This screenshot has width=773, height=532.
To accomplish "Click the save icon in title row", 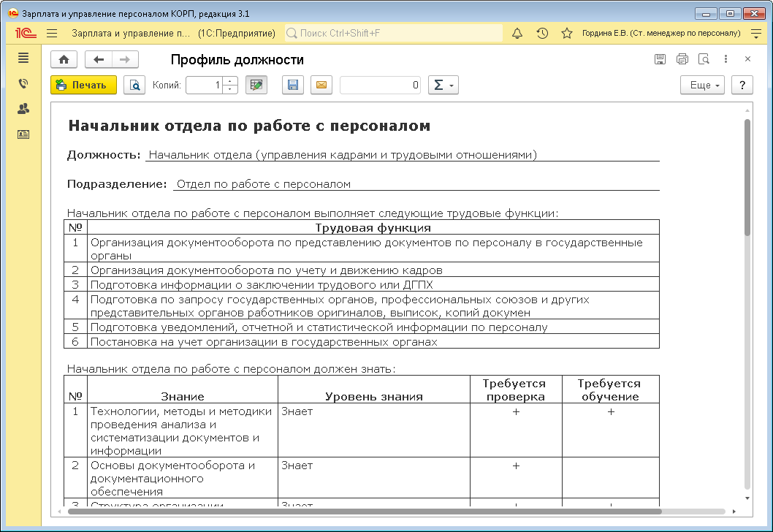I will 660,59.
